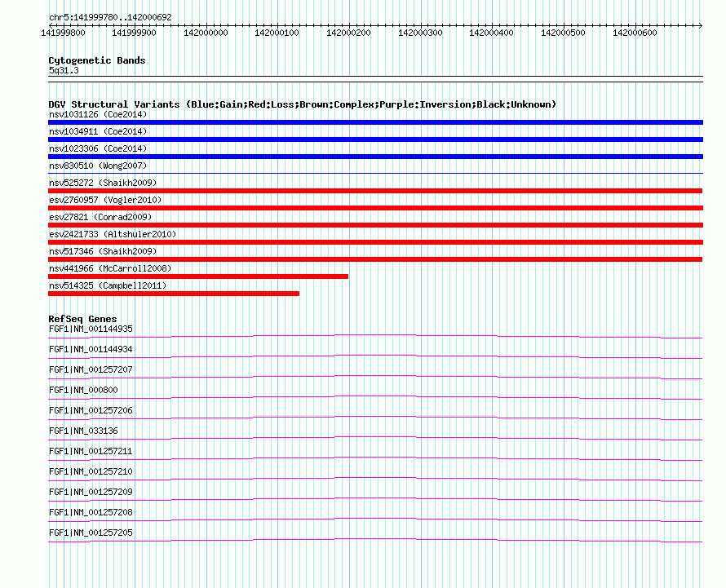Click the chr5:141999780..142000692 region label
The width and height of the screenshot is (726, 588).
click(110, 17)
